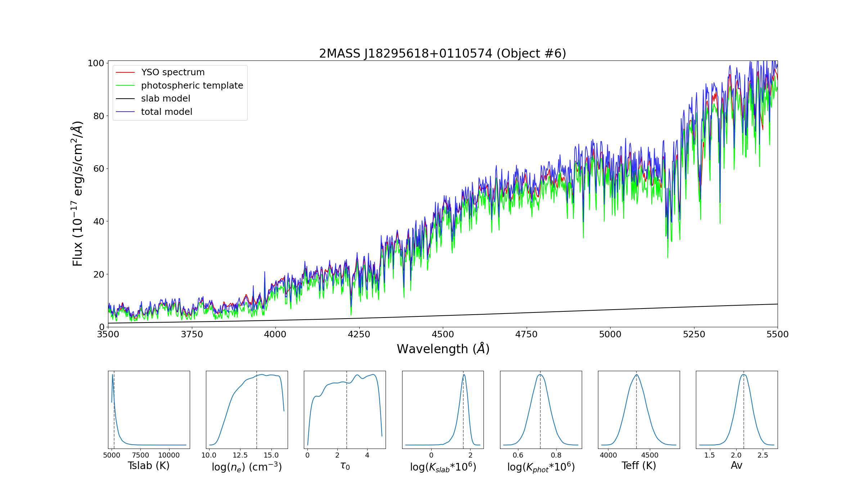Click the red YSO spectrum legend line
The height and width of the screenshot is (504, 864).
125,72
